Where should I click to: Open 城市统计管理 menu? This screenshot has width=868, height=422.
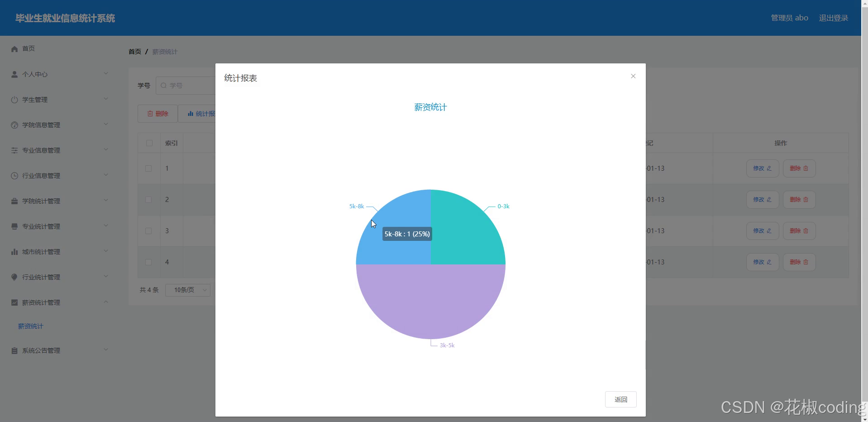tap(60, 252)
